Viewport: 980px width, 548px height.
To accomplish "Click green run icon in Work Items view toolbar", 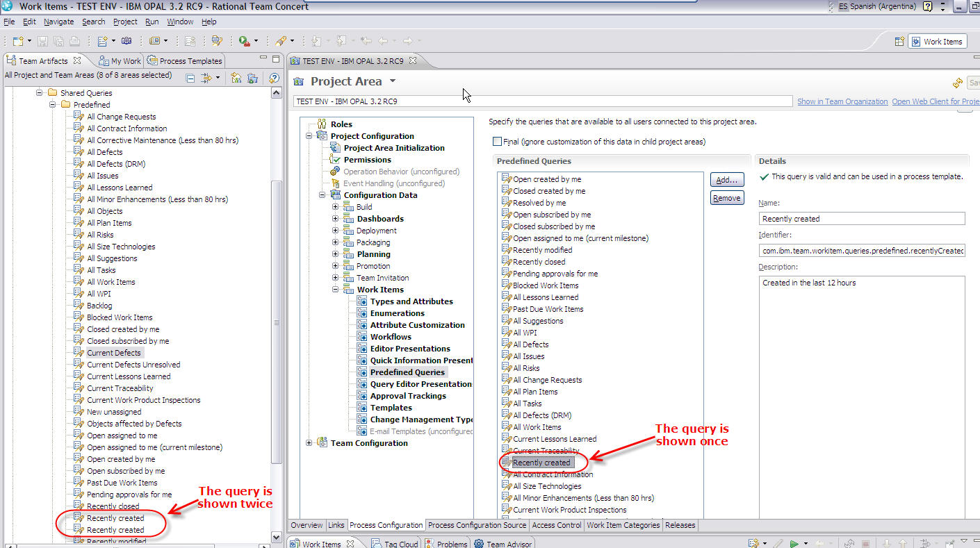I will click(794, 543).
